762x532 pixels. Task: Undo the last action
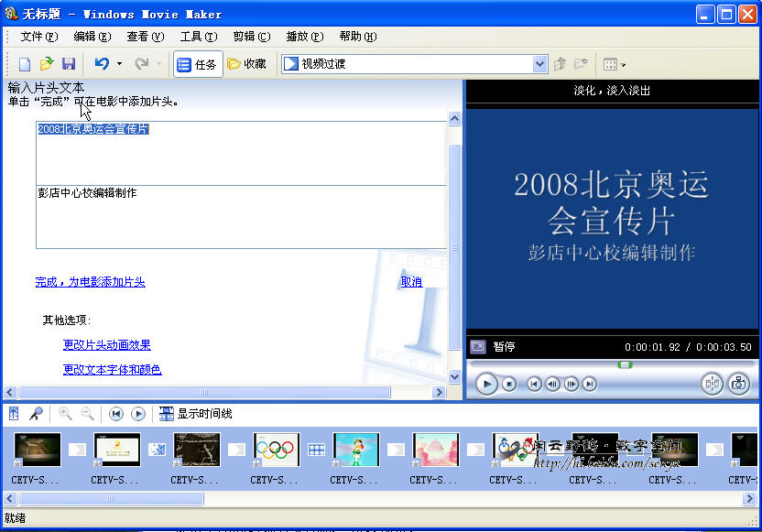[102, 64]
